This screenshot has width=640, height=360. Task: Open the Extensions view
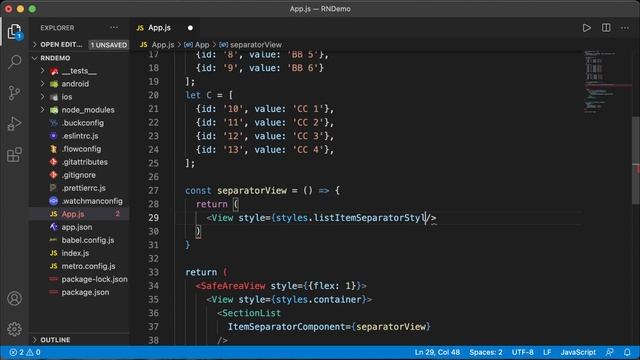(14, 154)
